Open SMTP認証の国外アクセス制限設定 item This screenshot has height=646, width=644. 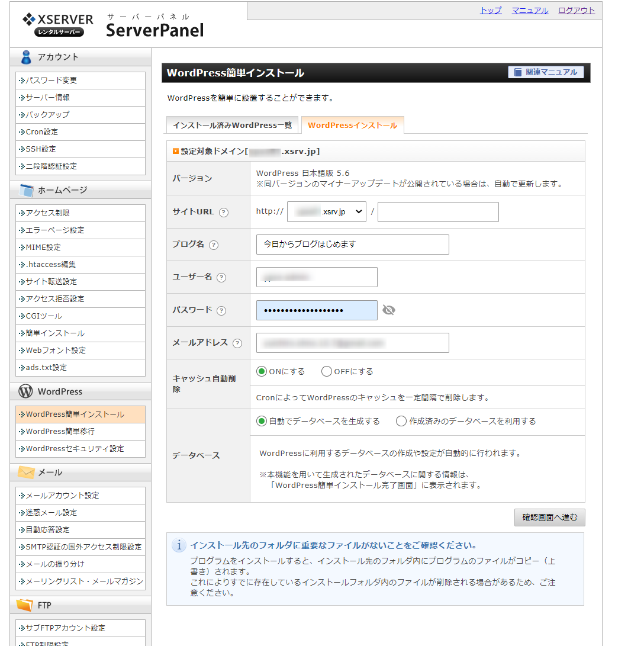[x=80, y=547]
